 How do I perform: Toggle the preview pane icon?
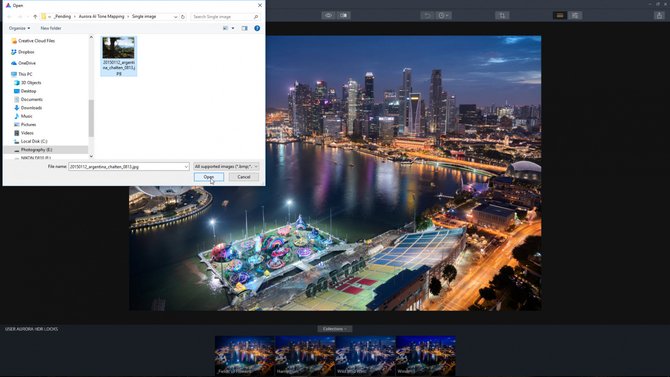click(244, 28)
